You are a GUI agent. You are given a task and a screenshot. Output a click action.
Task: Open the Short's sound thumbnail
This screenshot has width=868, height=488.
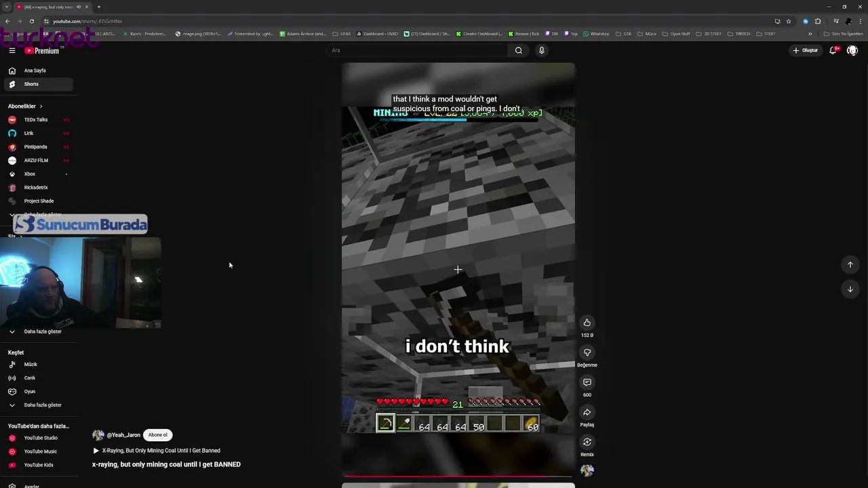pos(587,470)
